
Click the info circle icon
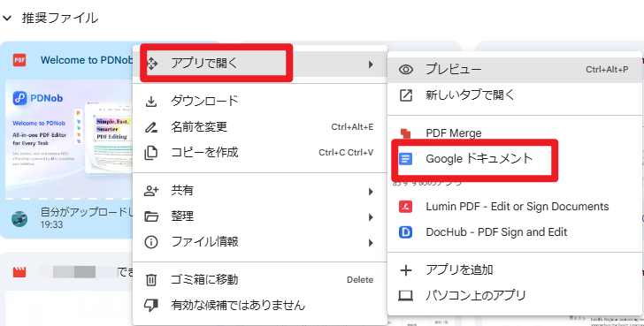(151, 242)
